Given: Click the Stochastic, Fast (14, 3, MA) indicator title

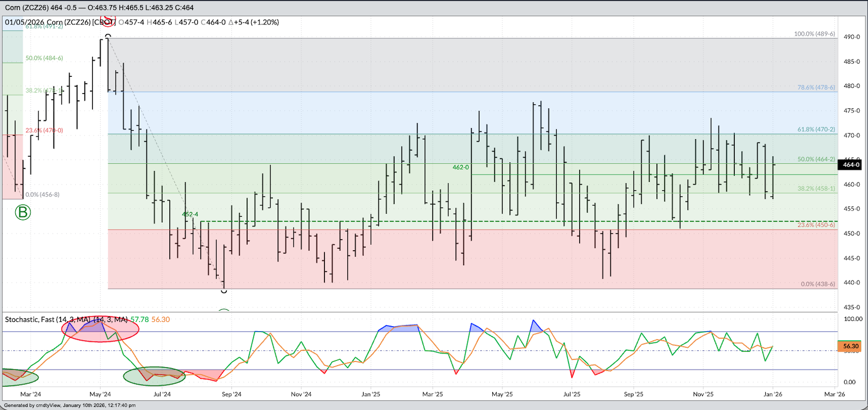Looking at the screenshot, I should 66,319.
